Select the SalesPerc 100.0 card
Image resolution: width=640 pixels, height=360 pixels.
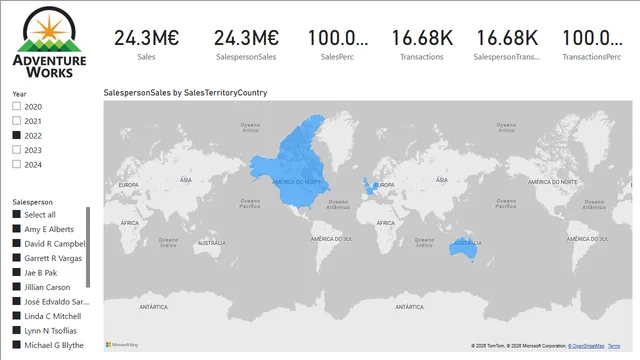pyautogui.click(x=337, y=44)
